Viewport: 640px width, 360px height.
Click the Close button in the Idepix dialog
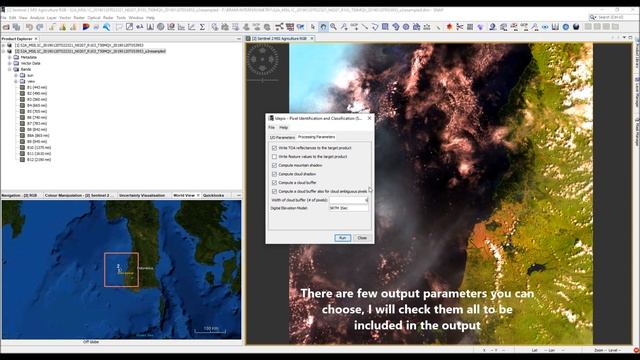pos(362,238)
